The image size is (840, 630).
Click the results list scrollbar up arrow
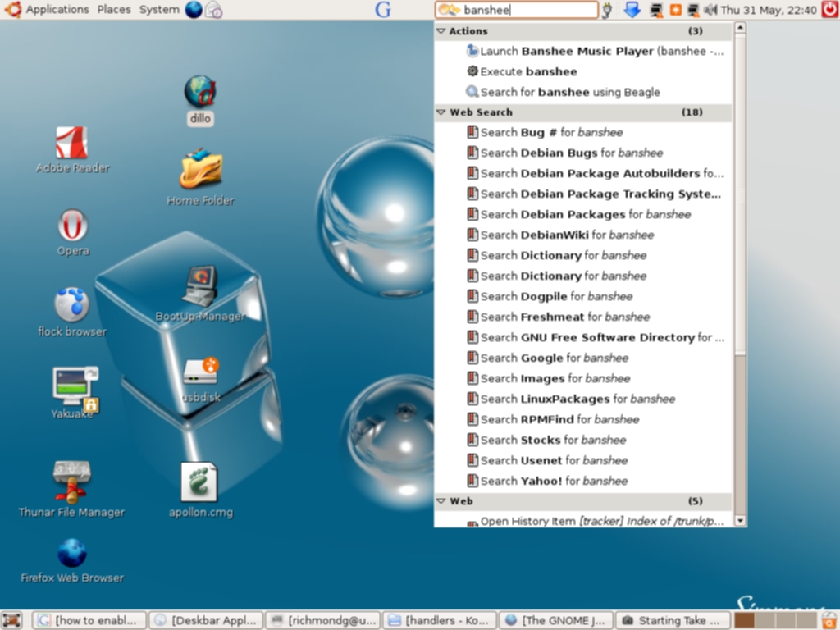click(740, 27)
